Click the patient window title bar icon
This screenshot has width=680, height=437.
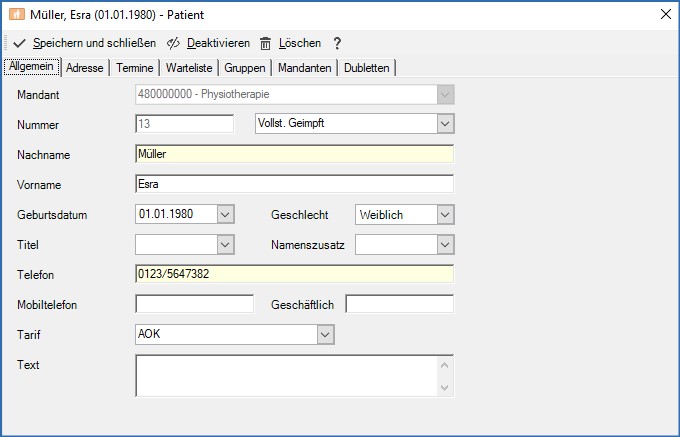pos(16,14)
